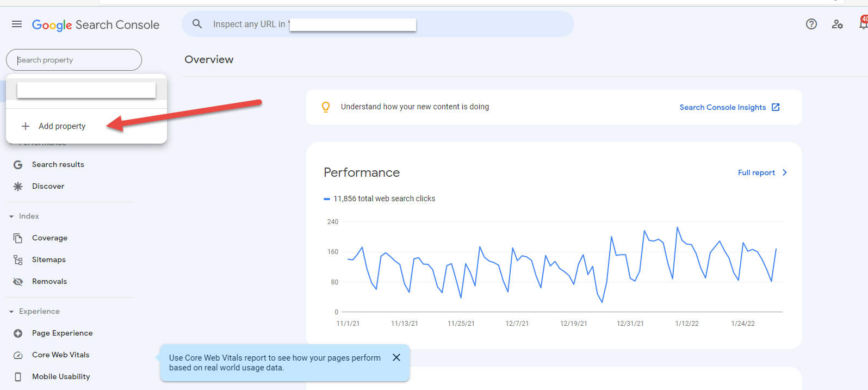868x390 pixels.
Task: Dismiss the Core Web Vitals tooltip
Action: coord(396,357)
